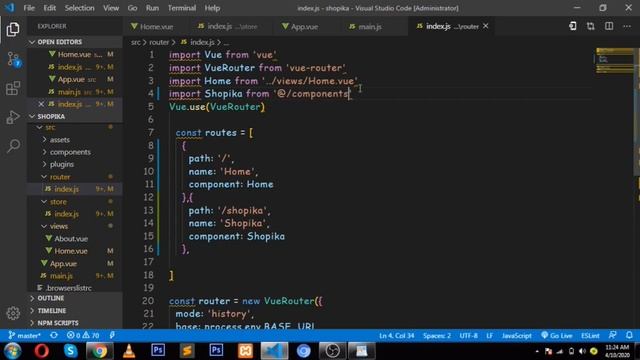Image resolution: width=640 pixels, height=360 pixels.
Task: Click the synchronize changes icon in status bar
Action: (x=54, y=336)
